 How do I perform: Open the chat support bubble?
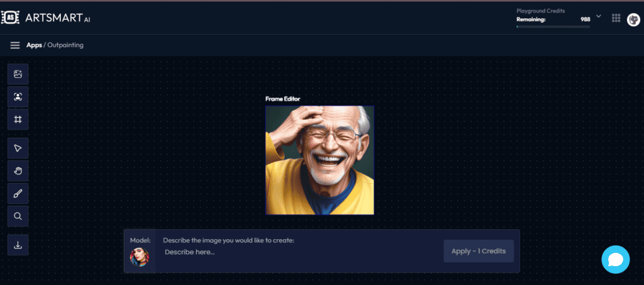[616, 260]
